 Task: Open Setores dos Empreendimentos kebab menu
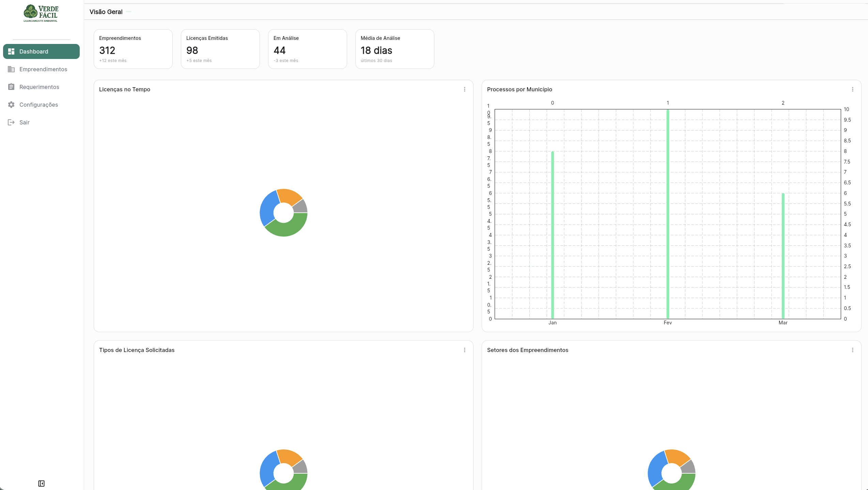coord(852,350)
